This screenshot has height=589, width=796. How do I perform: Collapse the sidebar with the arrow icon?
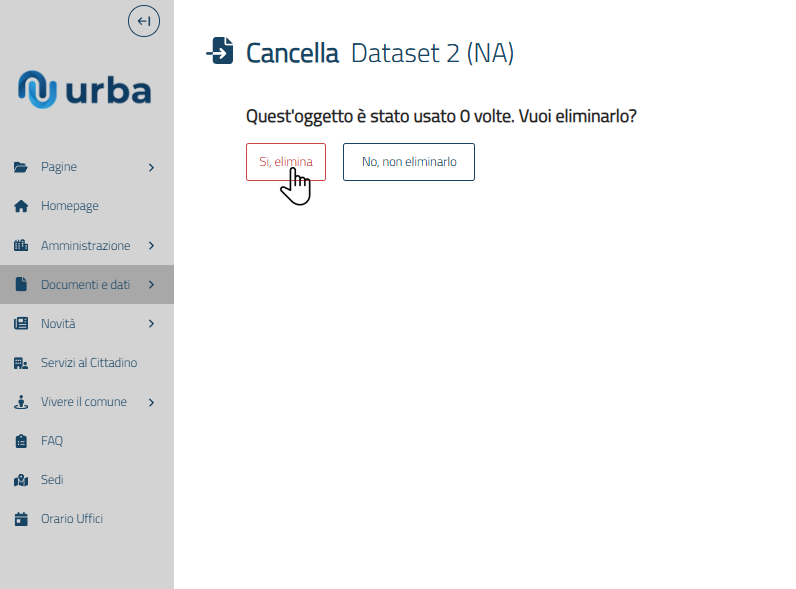[144, 21]
